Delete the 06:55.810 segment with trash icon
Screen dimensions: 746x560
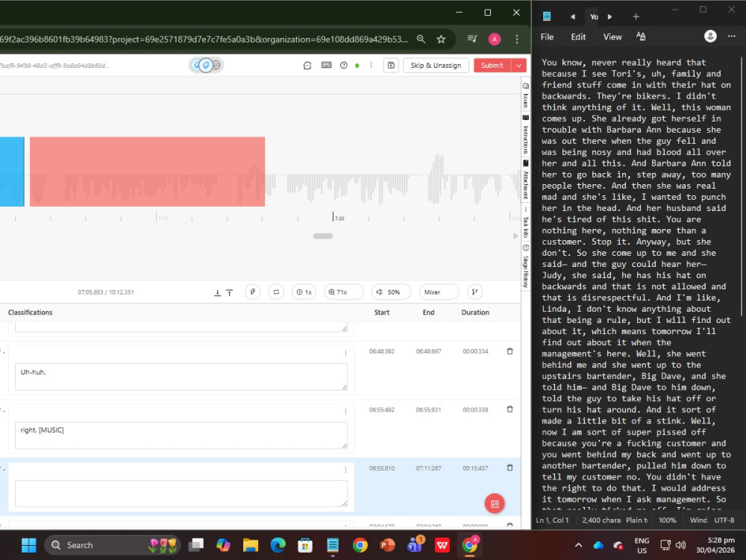(x=510, y=468)
